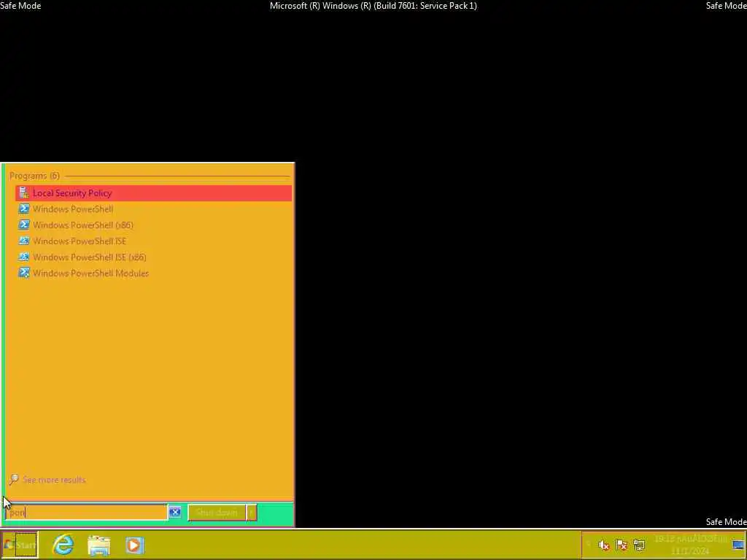Open Windows PowerShell (x86) result

(x=153, y=225)
